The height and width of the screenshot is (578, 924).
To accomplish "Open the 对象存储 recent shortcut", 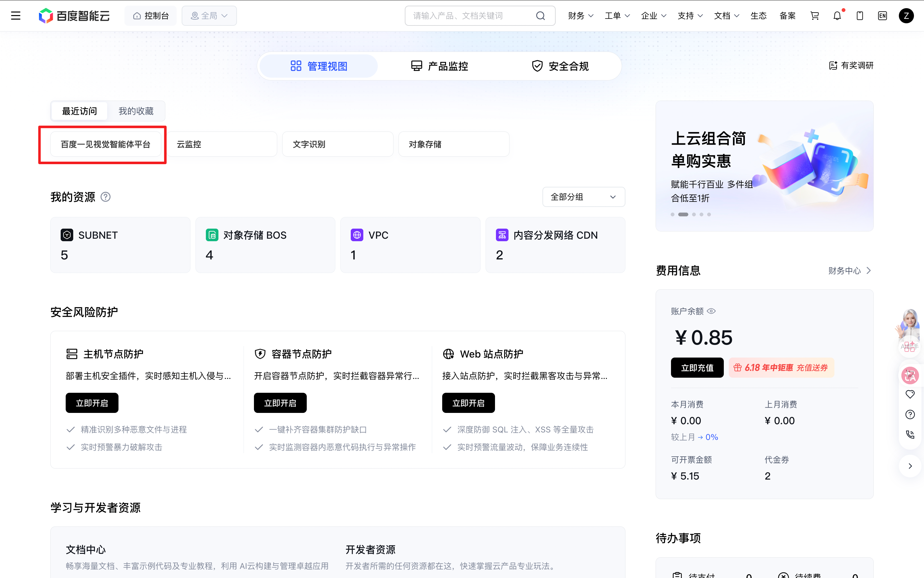I will pos(454,144).
